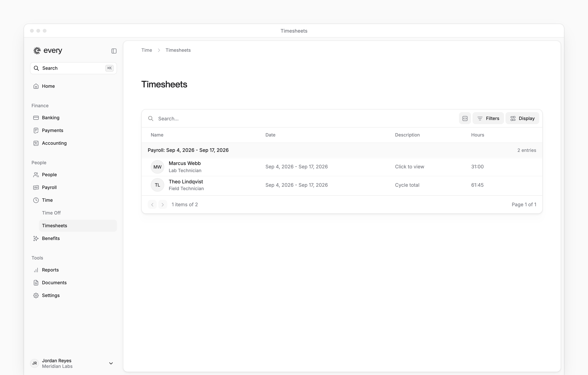Click Marcus Webb's date range cell
Image resolution: width=588 pixels, height=375 pixels.
pyautogui.click(x=296, y=167)
